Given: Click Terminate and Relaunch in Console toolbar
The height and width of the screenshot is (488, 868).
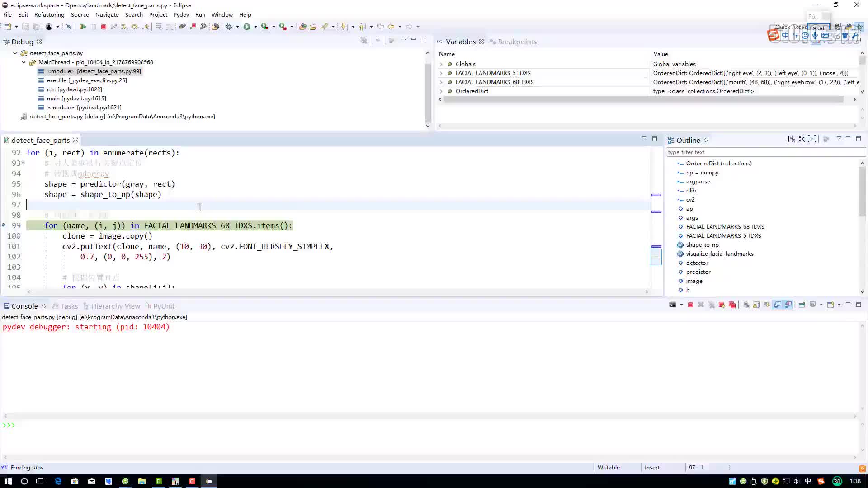Looking at the screenshot, I should coord(722,305).
